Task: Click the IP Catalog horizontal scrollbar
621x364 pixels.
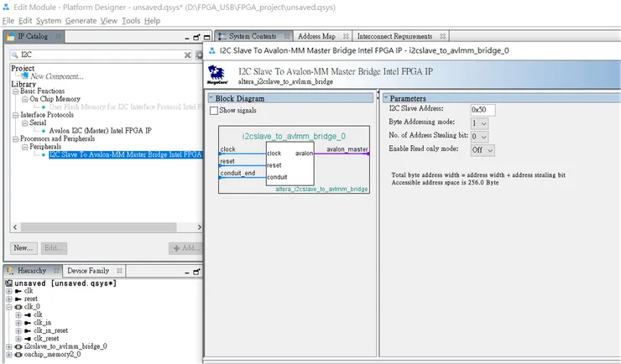Action: pyautogui.click(x=99, y=227)
